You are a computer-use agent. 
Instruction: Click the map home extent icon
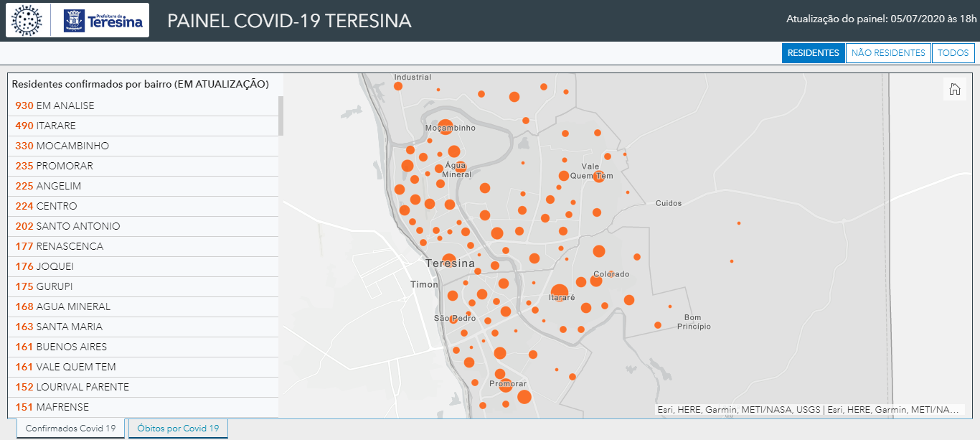955,89
